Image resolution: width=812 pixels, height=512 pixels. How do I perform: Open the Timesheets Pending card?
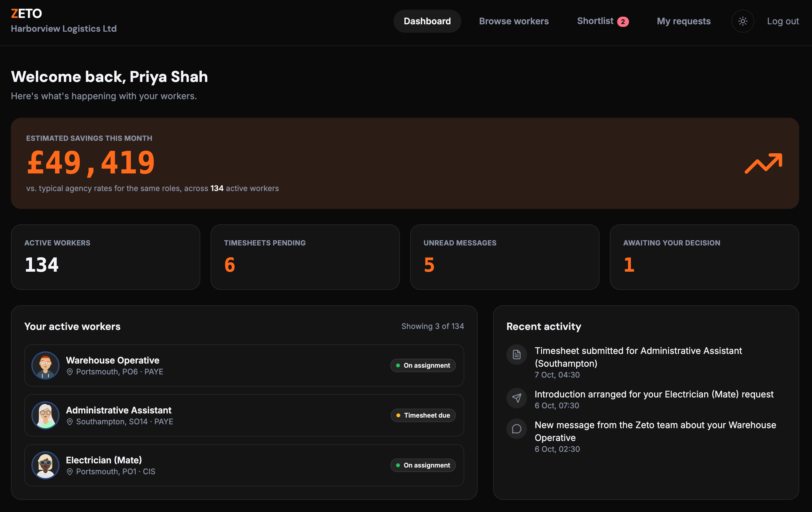305,257
